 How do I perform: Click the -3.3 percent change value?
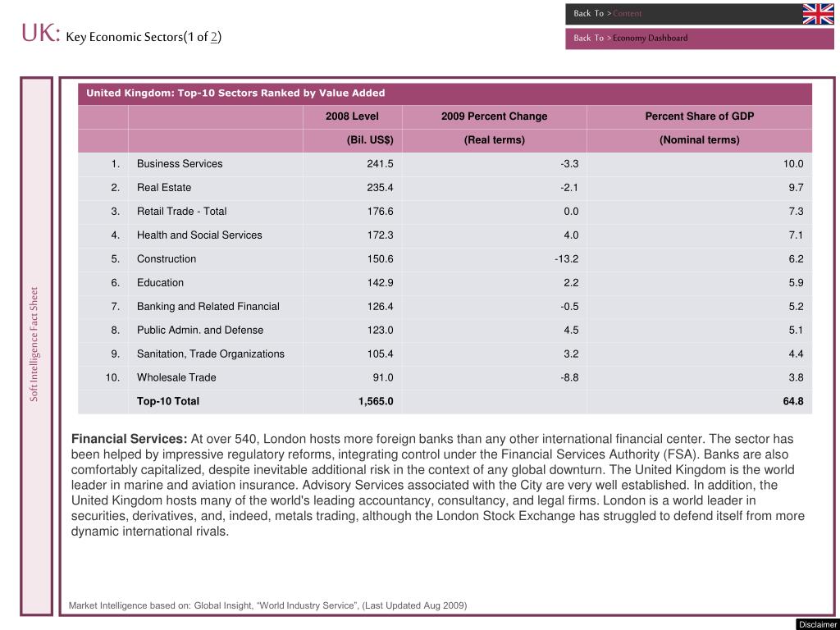coord(569,164)
